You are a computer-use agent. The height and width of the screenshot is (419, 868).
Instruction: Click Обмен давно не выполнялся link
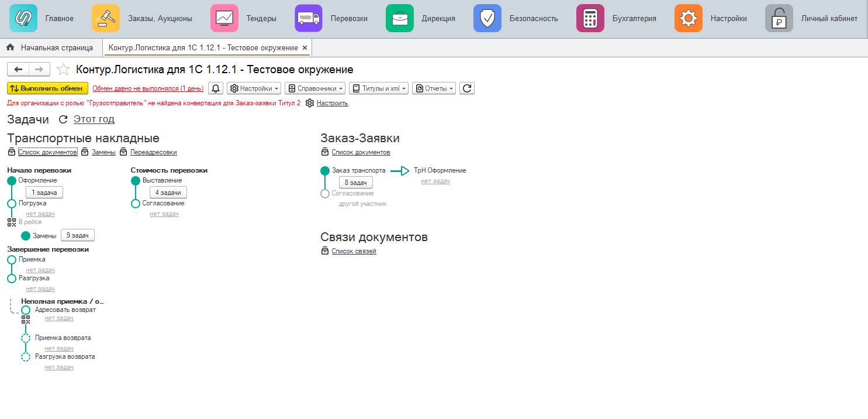pos(148,89)
